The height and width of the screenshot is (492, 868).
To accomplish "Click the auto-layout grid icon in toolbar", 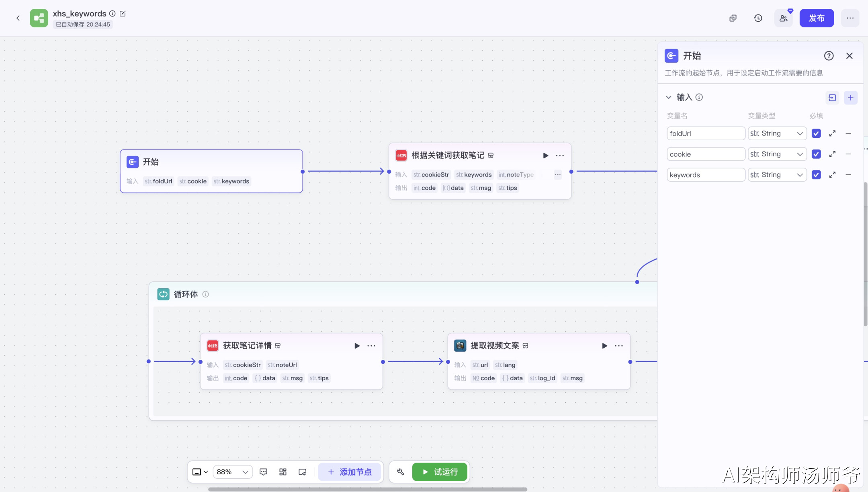I will (283, 472).
